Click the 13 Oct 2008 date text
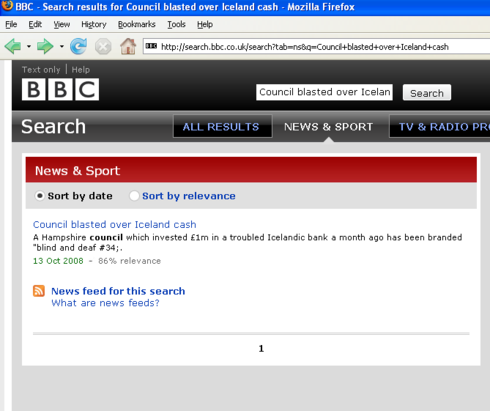 coord(58,261)
